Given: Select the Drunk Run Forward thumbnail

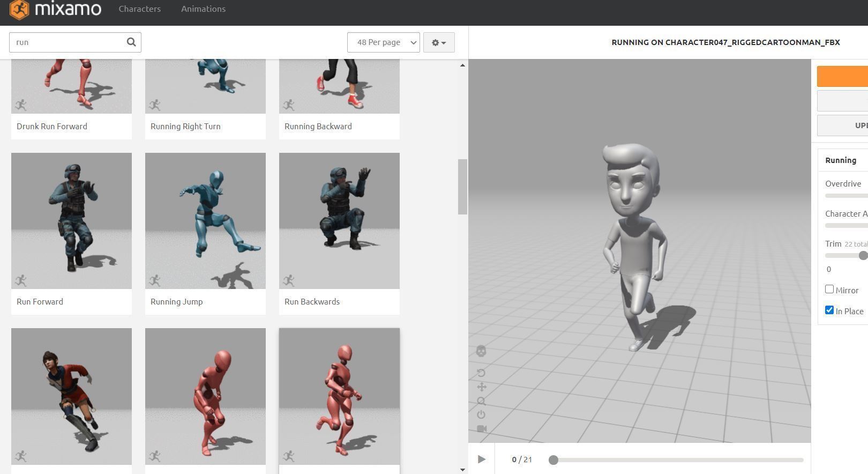Looking at the screenshot, I should pos(71,86).
